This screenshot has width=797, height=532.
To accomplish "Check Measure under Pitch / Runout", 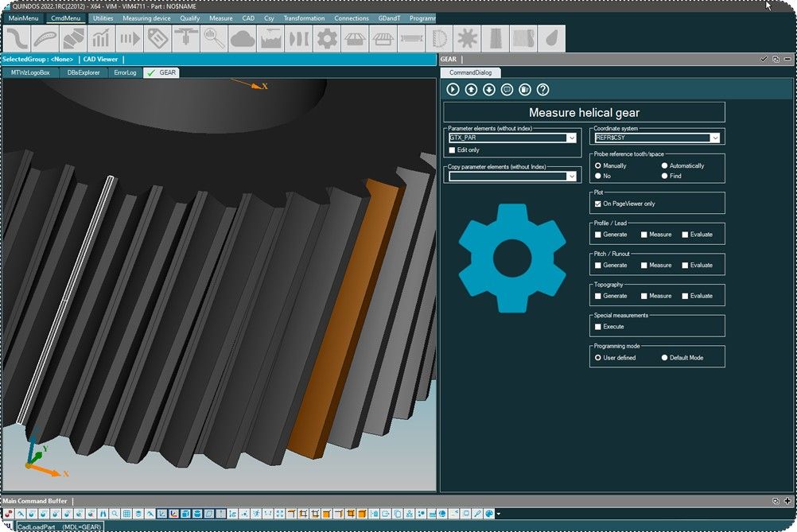I will [x=644, y=266].
